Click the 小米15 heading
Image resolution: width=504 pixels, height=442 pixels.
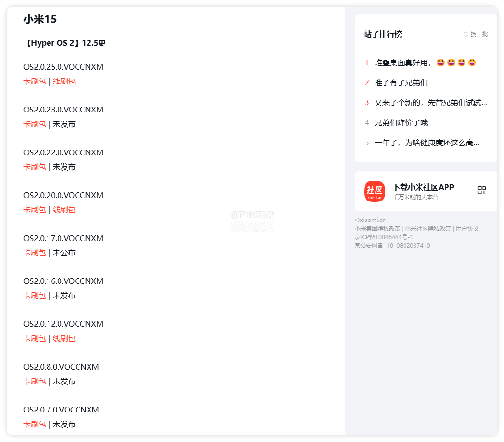pos(40,20)
